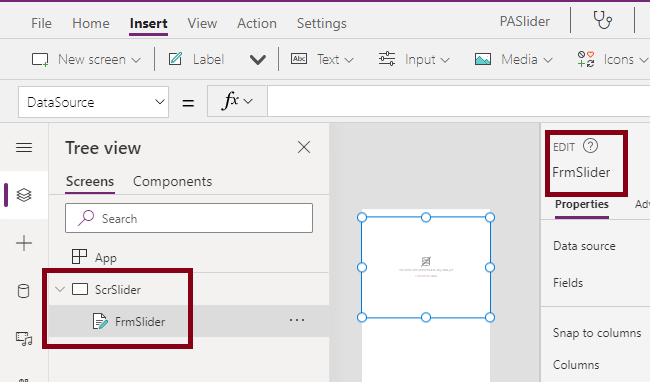Viewport: 650px width, 382px height.
Task: Click the FrmSlider control name in properties pane
Action: point(581,172)
